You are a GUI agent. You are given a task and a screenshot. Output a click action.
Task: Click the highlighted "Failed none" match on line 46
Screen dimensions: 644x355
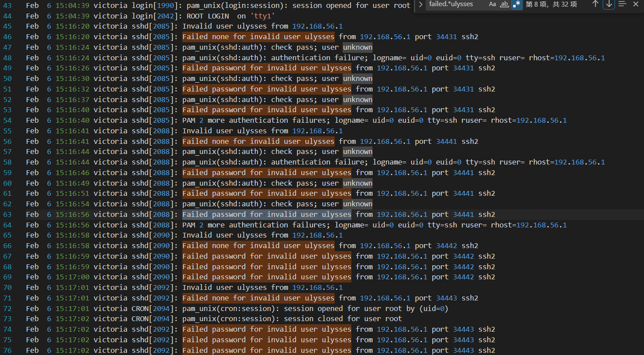point(206,37)
